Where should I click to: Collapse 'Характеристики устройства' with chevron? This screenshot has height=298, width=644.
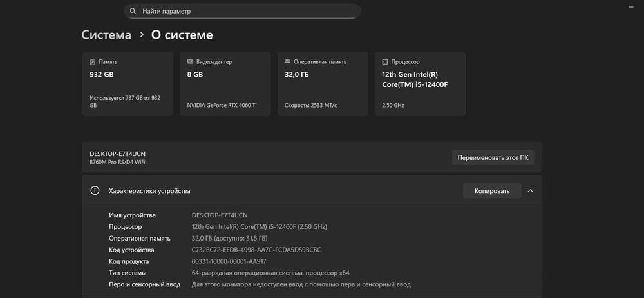point(530,190)
